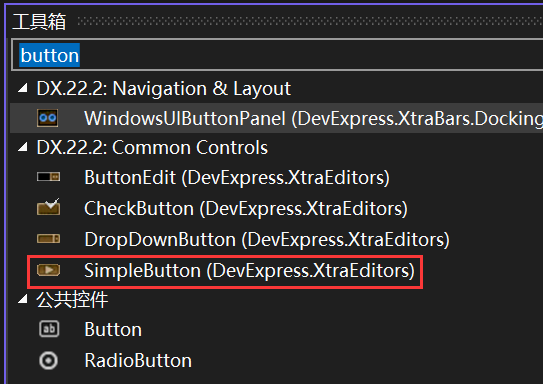Image resolution: width=543 pixels, height=384 pixels.
Task: Collapse the 公共控件 group
Action: (x=23, y=299)
